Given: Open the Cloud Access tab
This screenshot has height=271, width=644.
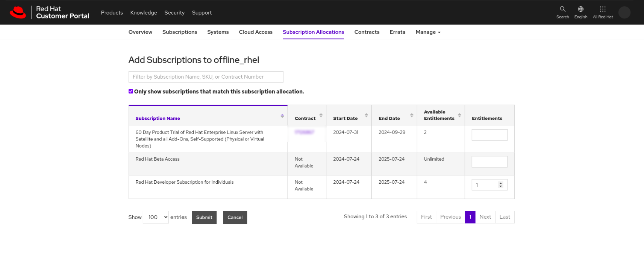Looking at the screenshot, I should pos(256,32).
